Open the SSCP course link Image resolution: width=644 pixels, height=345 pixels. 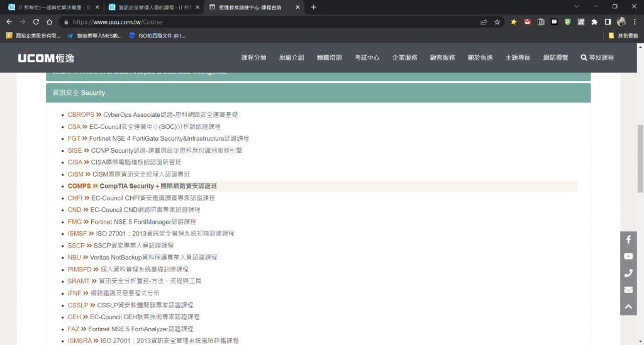pyautogui.click(x=121, y=246)
